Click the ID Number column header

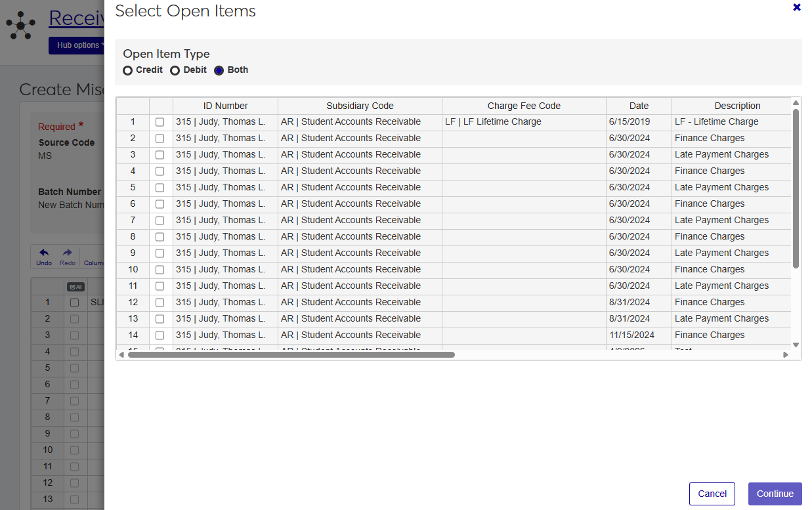click(226, 106)
